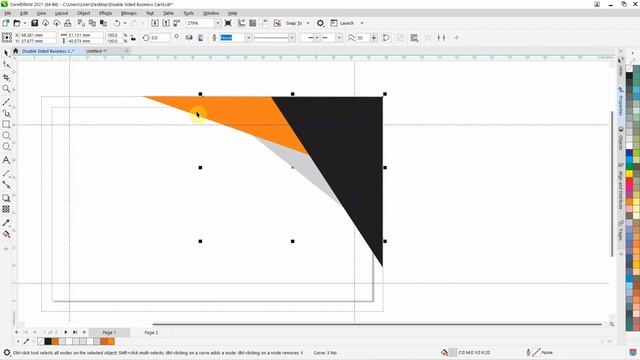Viewport: 640px width, 360px height.
Task: Click the Import icon
Action: (x=155, y=23)
